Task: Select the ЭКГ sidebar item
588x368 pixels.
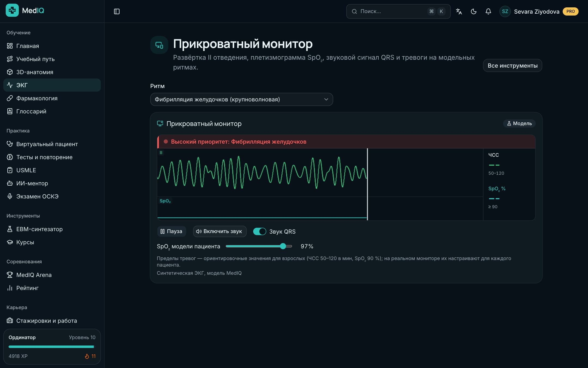Action: click(52, 85)
